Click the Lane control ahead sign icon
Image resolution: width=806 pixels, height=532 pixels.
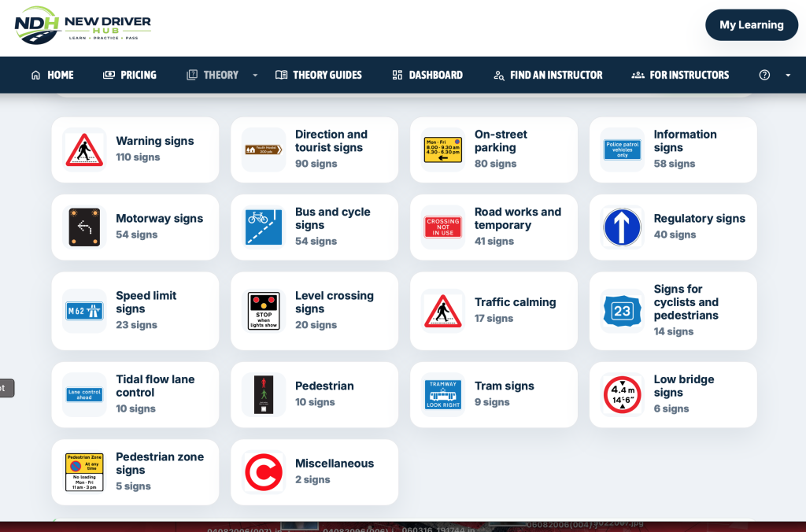(84, 395)
